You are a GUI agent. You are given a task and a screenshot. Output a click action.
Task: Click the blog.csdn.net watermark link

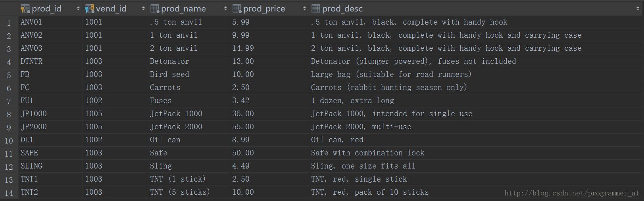coord(572,193)
